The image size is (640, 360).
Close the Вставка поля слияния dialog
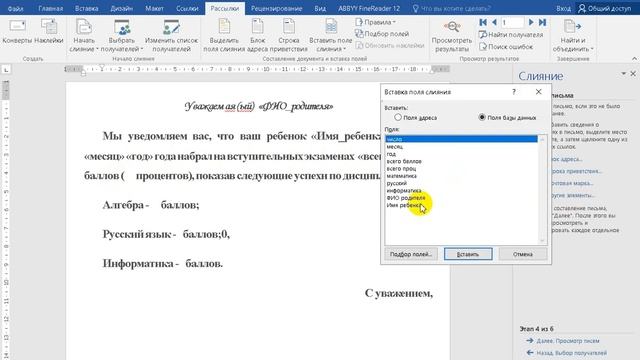coord(538,92)
